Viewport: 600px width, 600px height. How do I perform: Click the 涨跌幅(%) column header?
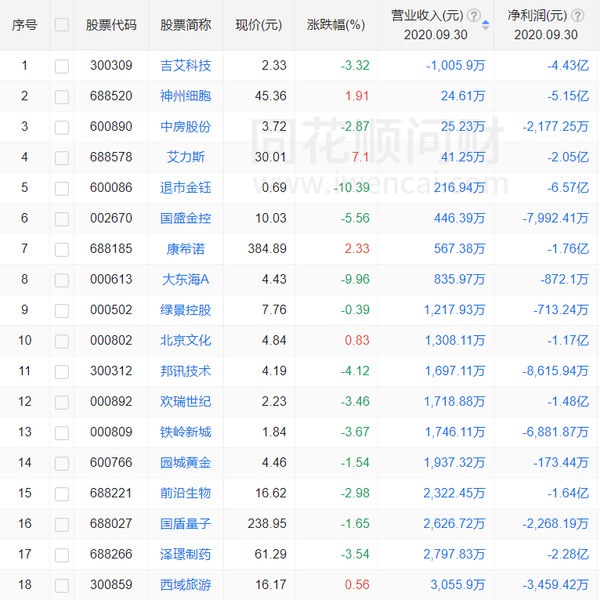pyautogui.click(x=336, y=25)
